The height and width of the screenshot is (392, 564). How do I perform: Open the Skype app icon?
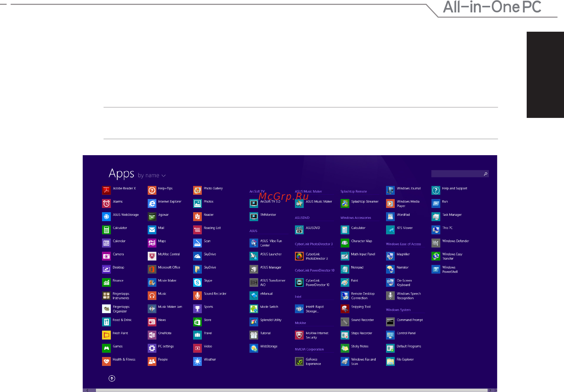(x=197, y=282)
